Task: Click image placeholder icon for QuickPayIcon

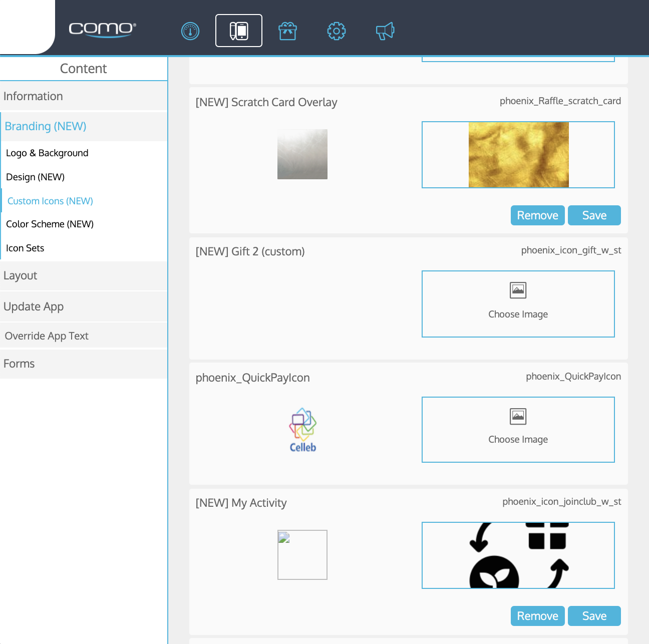Action: pos(518,417)
